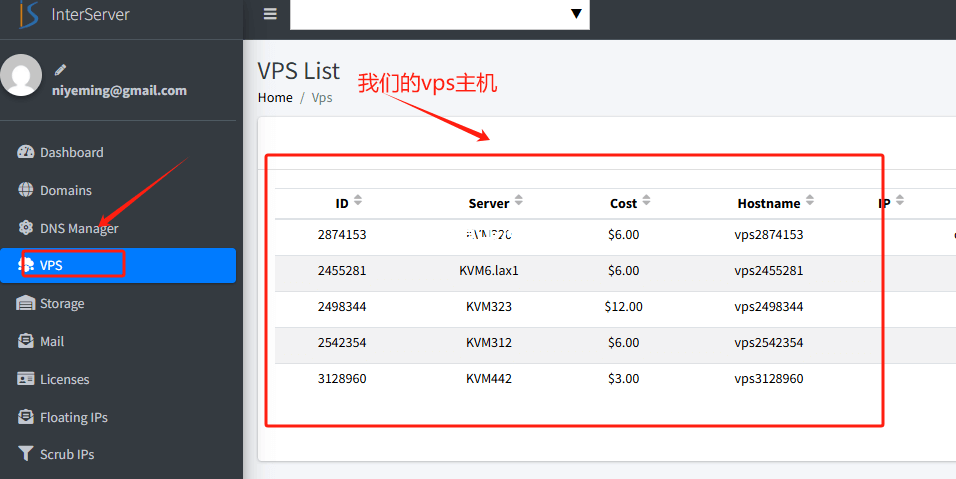This screenshot has width=956, height=479.
Task: Click the Dashboard gauge icon
Action: [26, 152]
